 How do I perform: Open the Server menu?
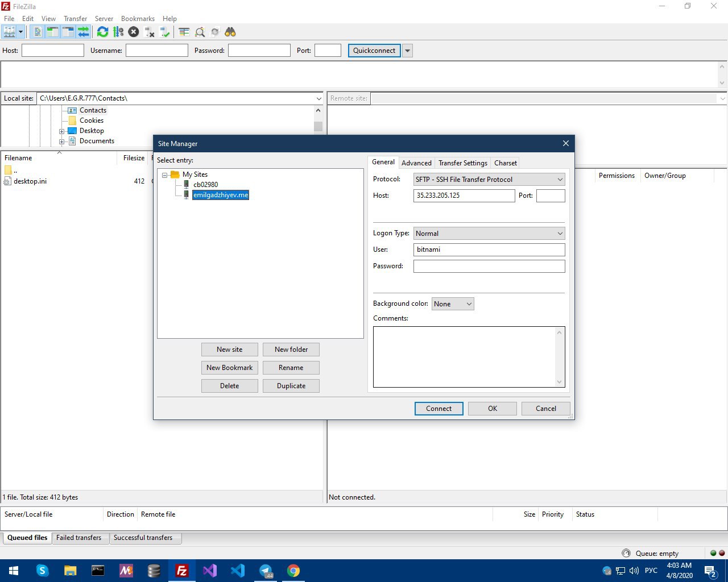coord(104,19)
